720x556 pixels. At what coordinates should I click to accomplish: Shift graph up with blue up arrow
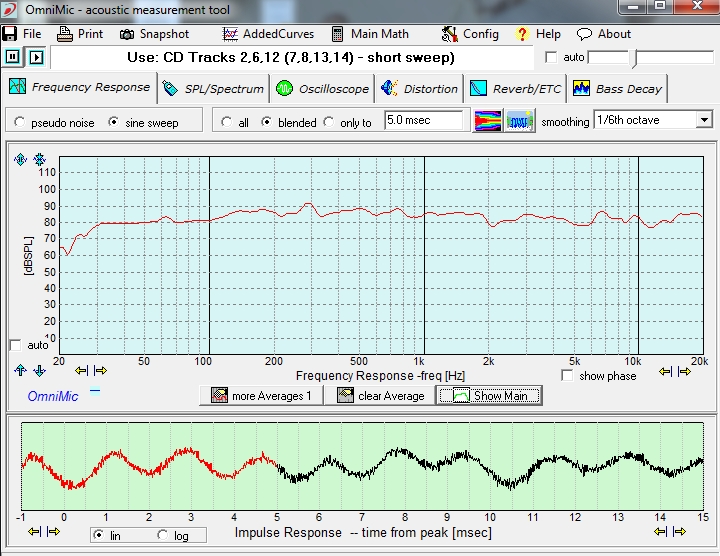[20, 371]
